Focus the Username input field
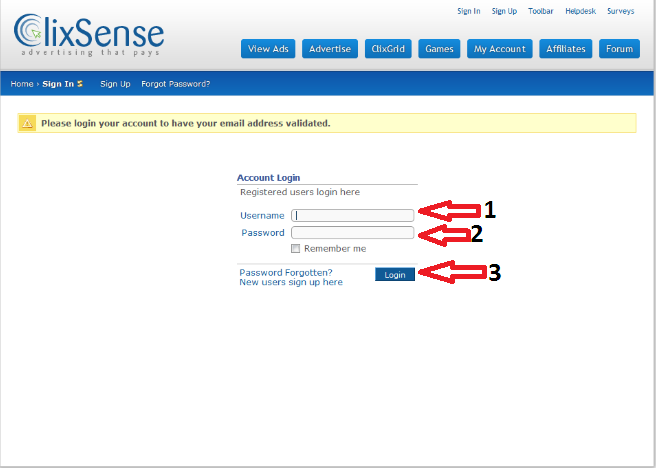656x468 pixels. 353,215
